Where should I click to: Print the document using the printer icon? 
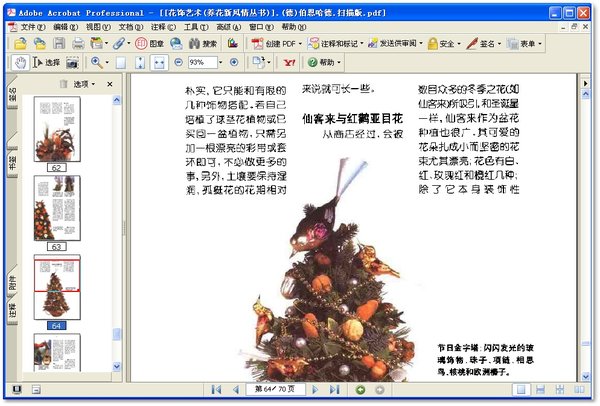click(x=78, y=44)
